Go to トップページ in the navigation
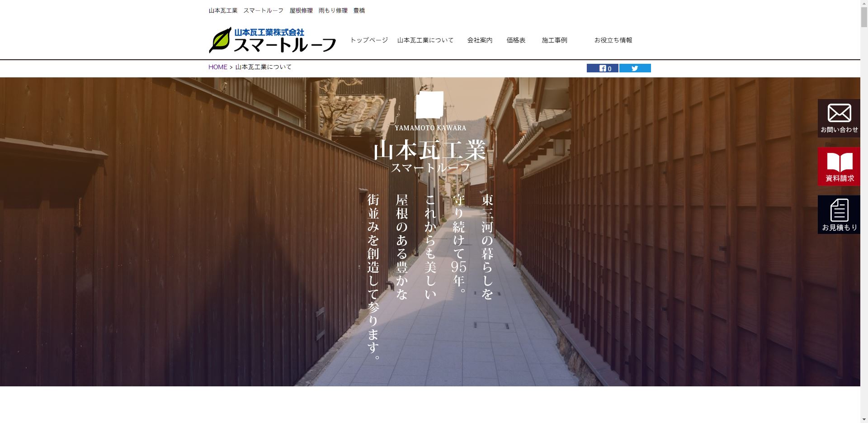This screenshot has height=423, width=868. point(369,40)
